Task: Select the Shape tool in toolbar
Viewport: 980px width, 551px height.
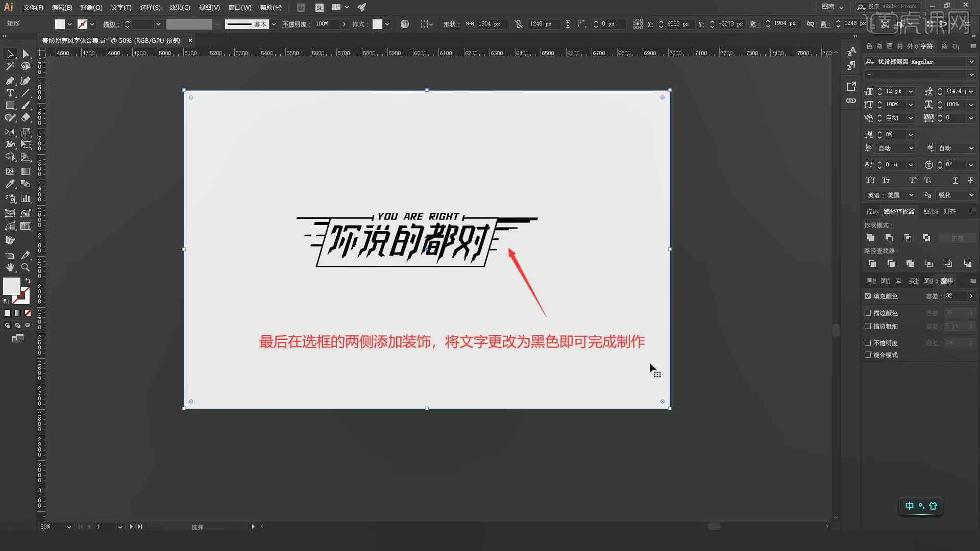Action: tap(9, 105)
